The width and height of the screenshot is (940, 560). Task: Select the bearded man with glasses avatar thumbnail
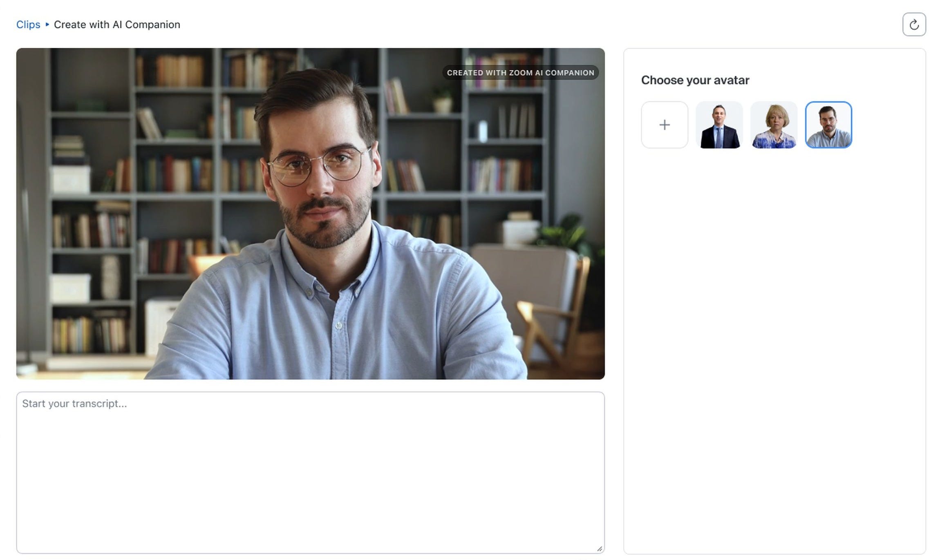pyautogui.click(x=828, y=125)
